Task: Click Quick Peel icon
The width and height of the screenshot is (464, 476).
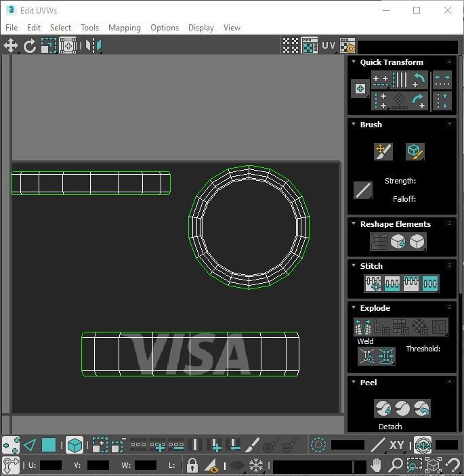Action: click(383, 408)
